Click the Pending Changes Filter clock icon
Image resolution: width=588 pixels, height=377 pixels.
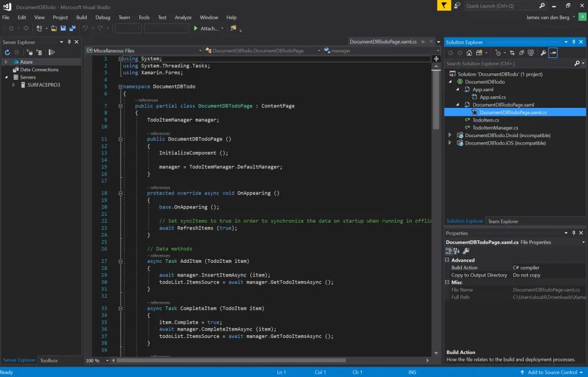[498, 53]
